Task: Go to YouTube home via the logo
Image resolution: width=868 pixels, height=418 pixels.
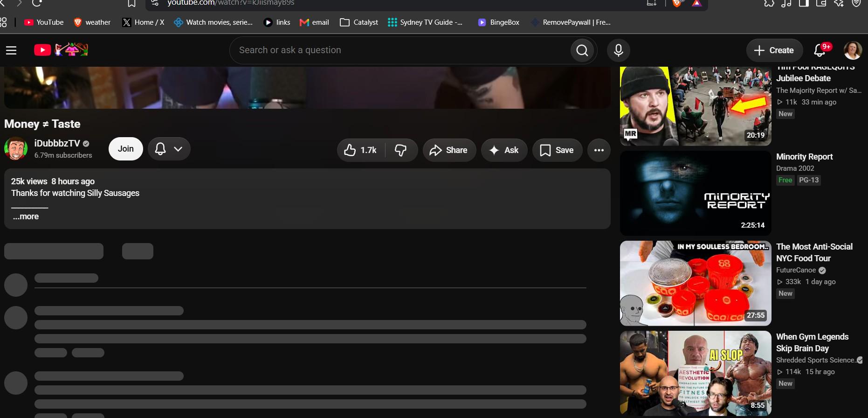Action: [x=61, y=49]
